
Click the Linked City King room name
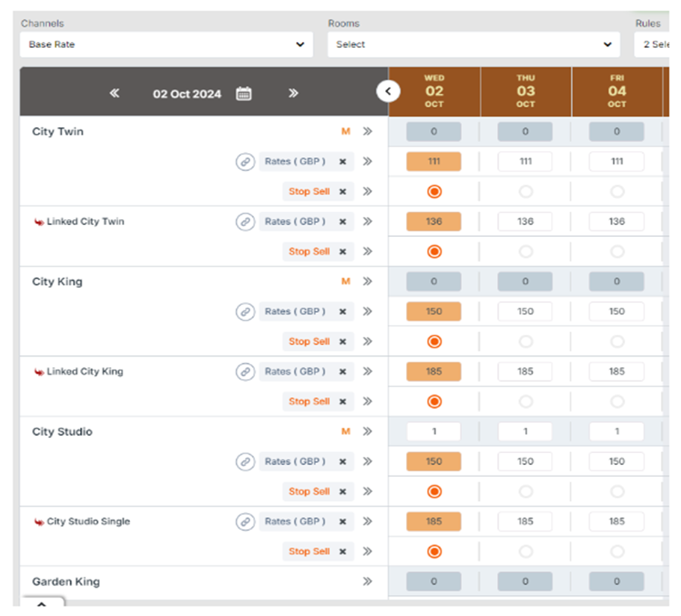coord(84,372)
